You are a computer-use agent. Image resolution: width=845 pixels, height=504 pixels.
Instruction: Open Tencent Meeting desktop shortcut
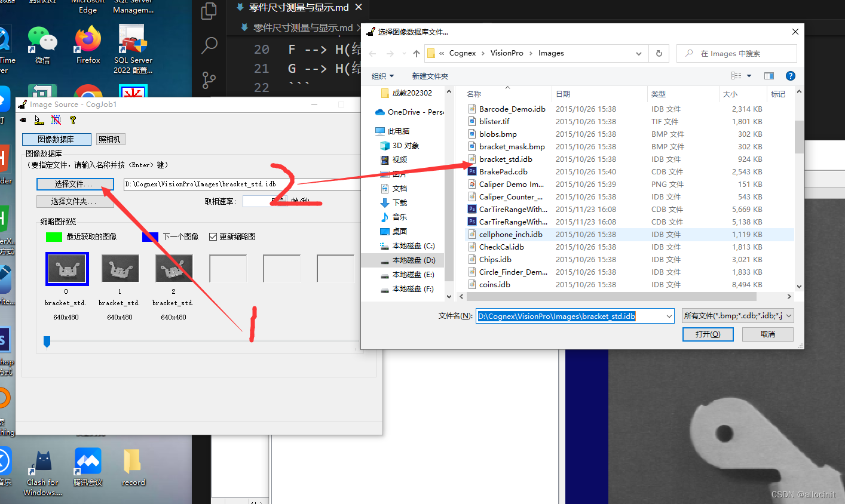(88, 468)
